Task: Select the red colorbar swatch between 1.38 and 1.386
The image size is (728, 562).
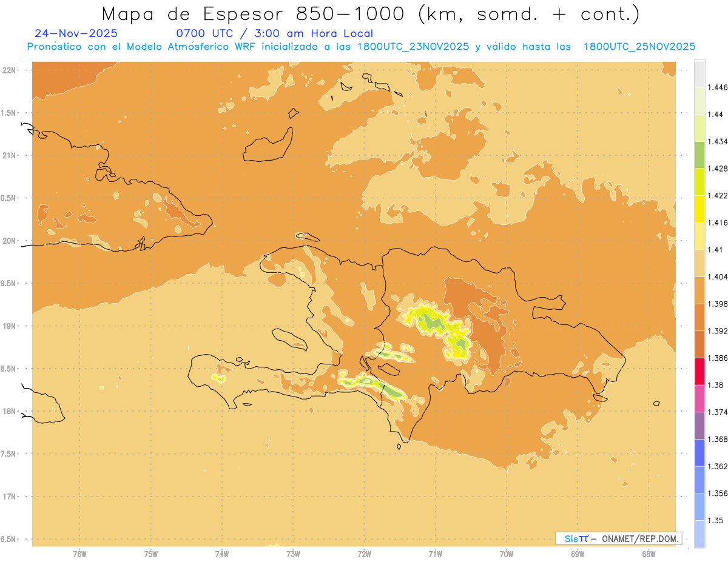Action: tap(699, 372)
